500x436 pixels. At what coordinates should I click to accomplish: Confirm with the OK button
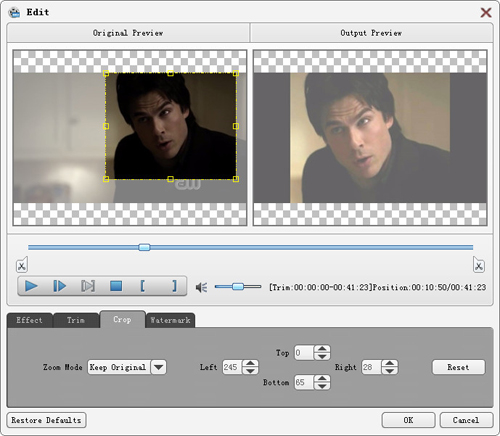408,420
